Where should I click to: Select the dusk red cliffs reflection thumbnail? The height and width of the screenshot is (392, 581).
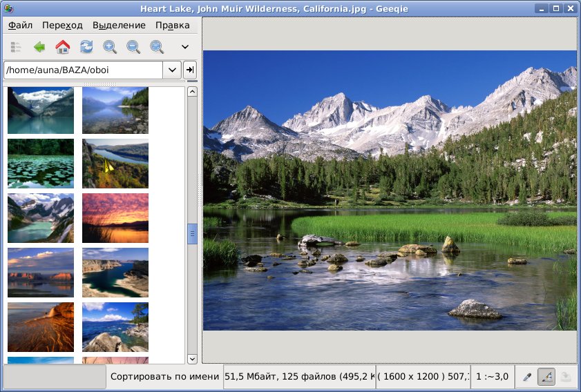41,273
